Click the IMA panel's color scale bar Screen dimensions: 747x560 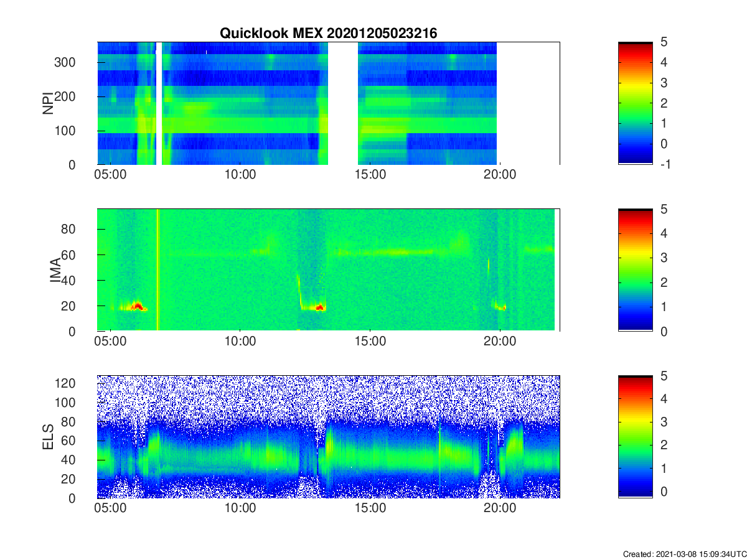pos(636,270)
